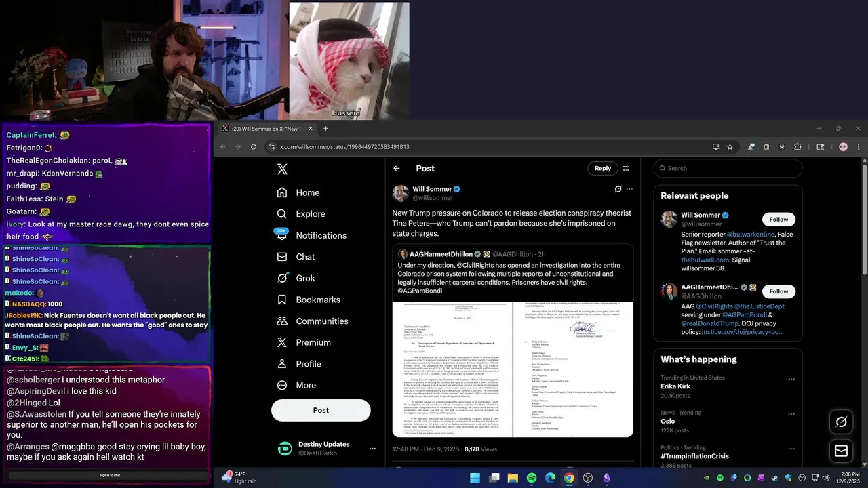This screenshot has height=488, width=868.
Task: Open Chat in the X sidebar
Action: [296, 257]
